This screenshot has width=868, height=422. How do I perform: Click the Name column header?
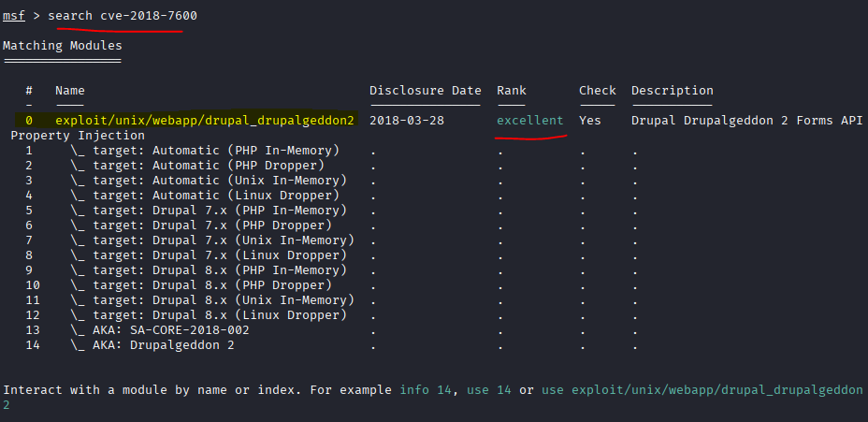pyautogui.click(x=70, y=91)
